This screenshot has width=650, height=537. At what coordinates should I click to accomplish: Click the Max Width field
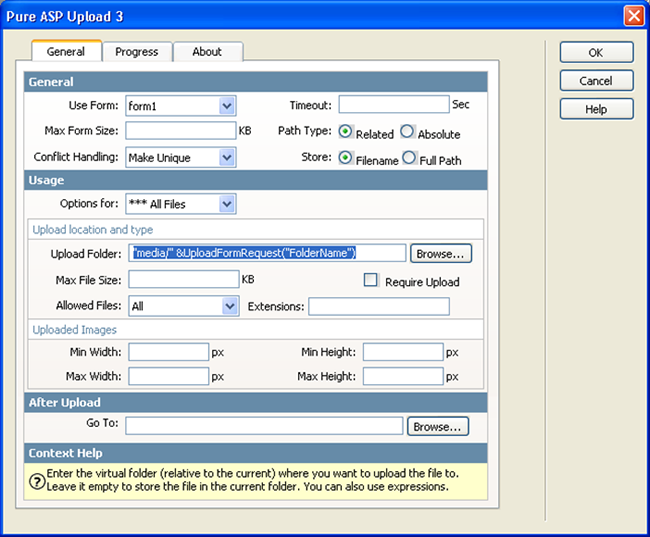pos(168,376)
